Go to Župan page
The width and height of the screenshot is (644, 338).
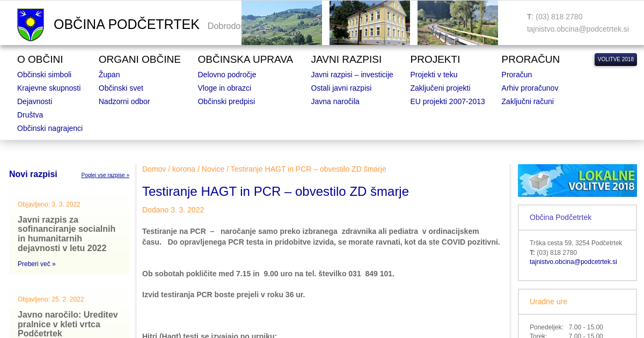(109, 75)
